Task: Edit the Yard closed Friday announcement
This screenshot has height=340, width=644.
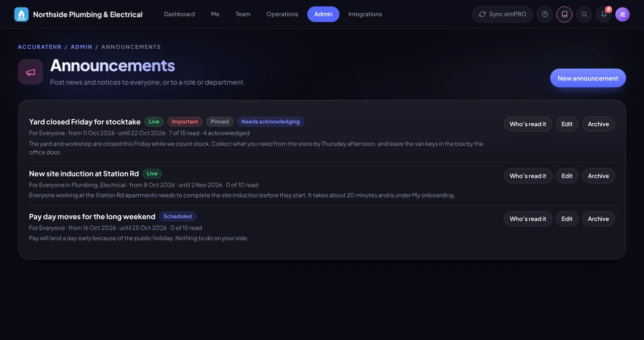Action: click(567, 124)
